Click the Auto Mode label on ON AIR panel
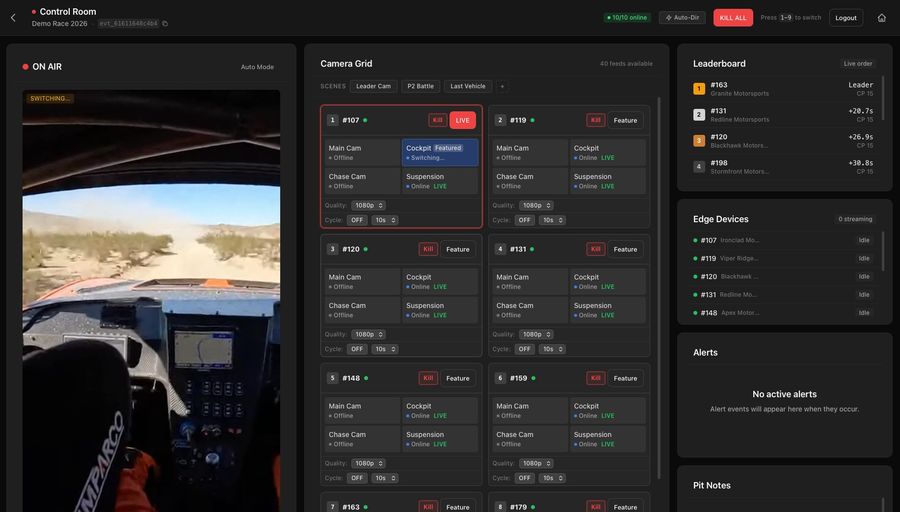This screenshot has height=512, width=900. [x=257, y=67]
